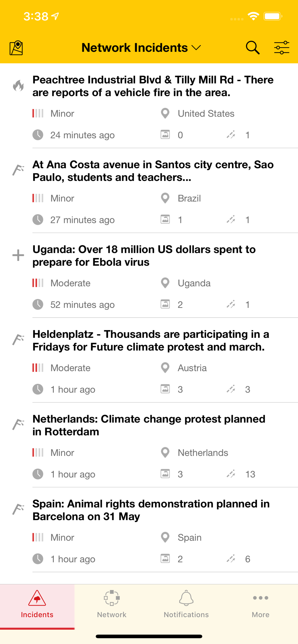Screen dimensions: 298x644
Task: Open Netherlands Rotterdam climate protest incident
Action: click(x=149, y=425)
